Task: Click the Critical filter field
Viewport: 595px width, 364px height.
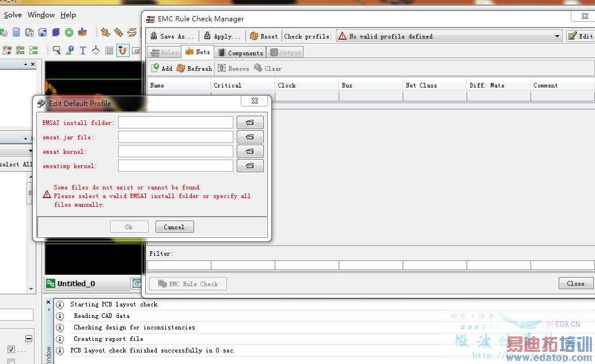Action: (243, 265)
